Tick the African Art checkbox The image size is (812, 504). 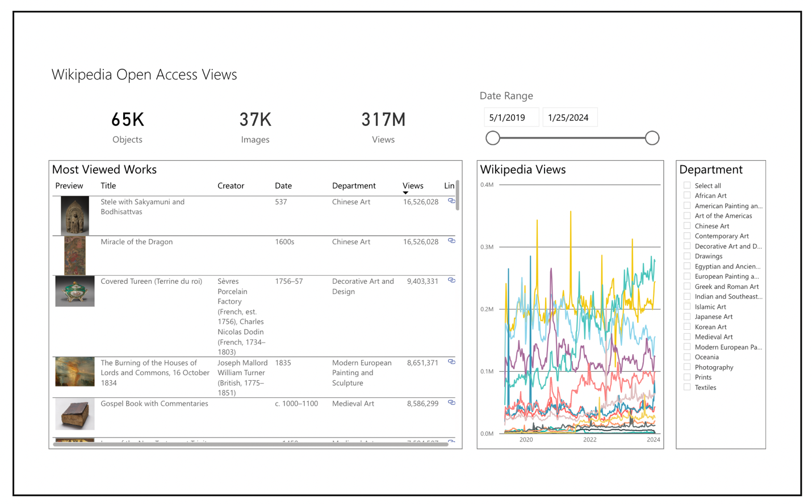[x=687, y=195]
